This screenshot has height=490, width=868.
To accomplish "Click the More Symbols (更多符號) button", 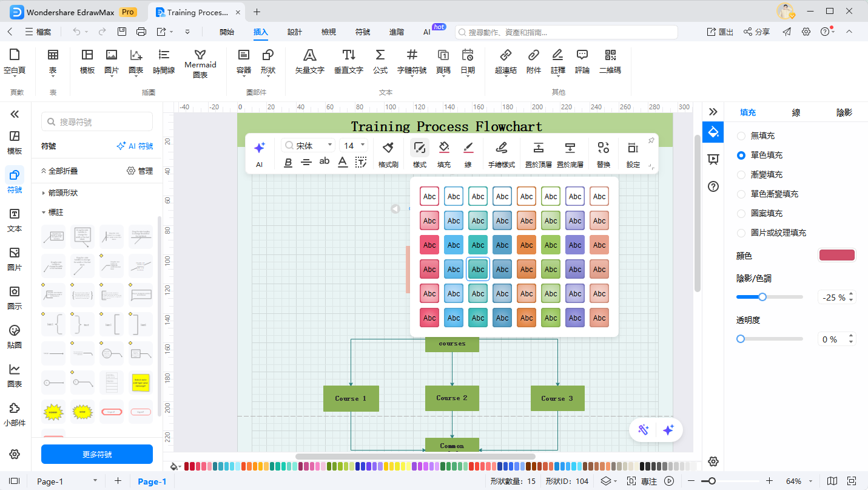I will click(x=97, y=454).
